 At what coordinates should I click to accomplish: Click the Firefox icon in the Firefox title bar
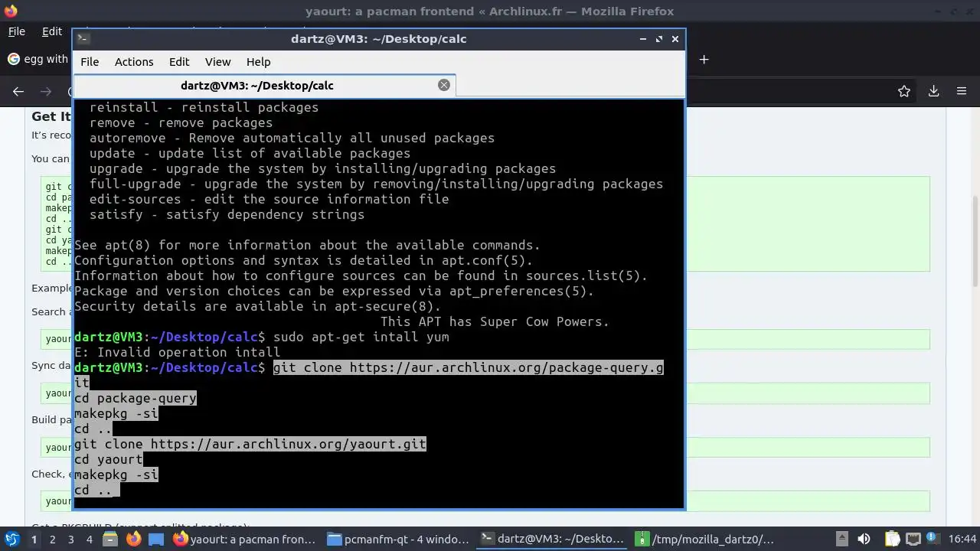(11, 11)
